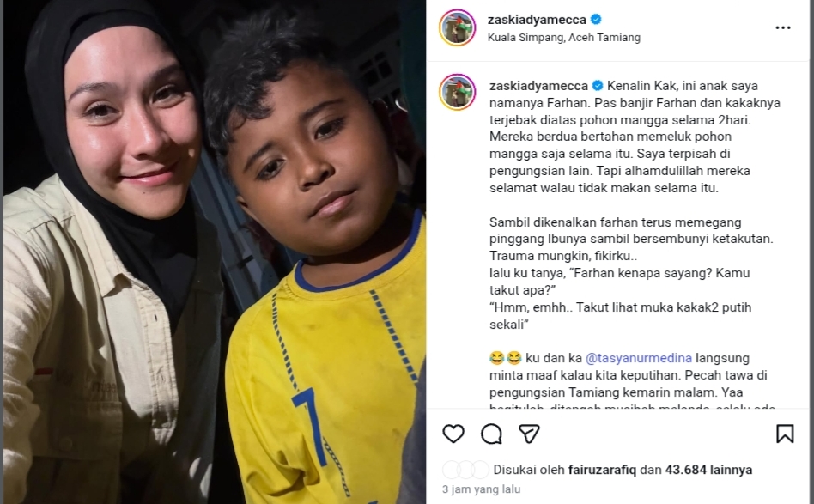Click the header profile avatar of zaskiadyamecca

458,27
